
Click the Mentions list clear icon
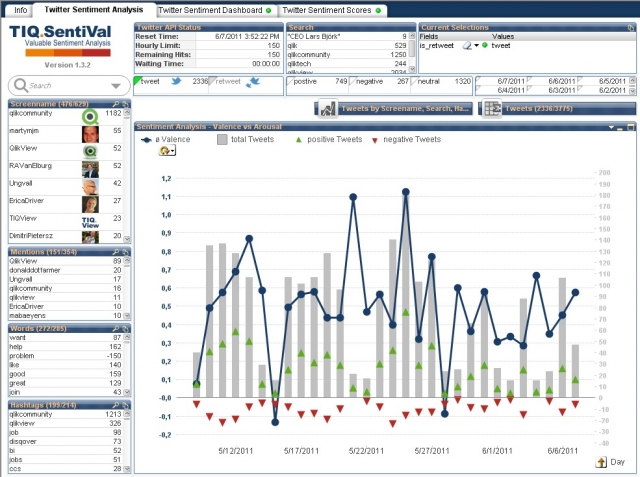click(125, 252)
